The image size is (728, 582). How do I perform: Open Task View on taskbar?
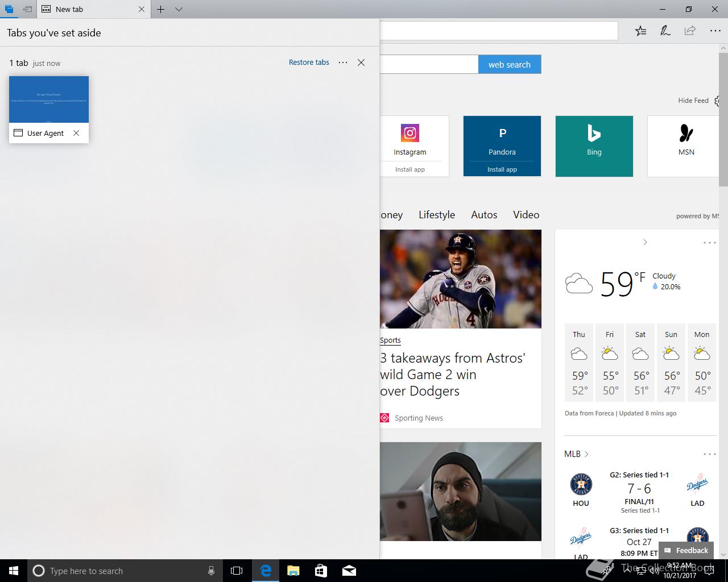237,571
